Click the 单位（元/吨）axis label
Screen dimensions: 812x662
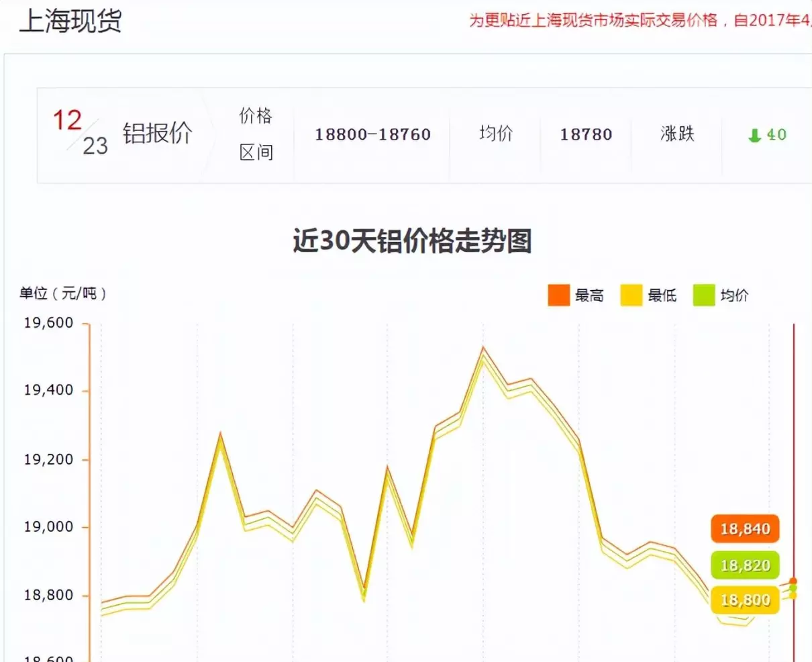click(x=63, y=293)
